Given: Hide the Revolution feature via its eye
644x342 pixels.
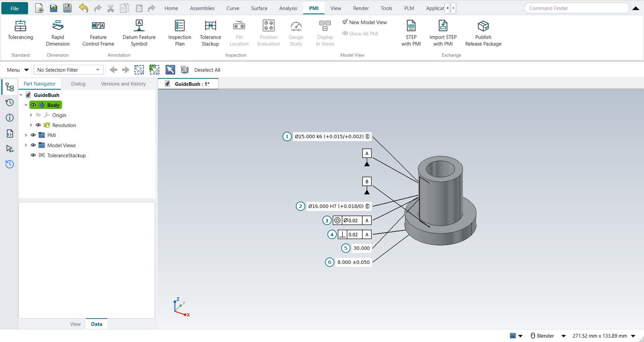Looking at the screenshot, I should coord(38,125).
